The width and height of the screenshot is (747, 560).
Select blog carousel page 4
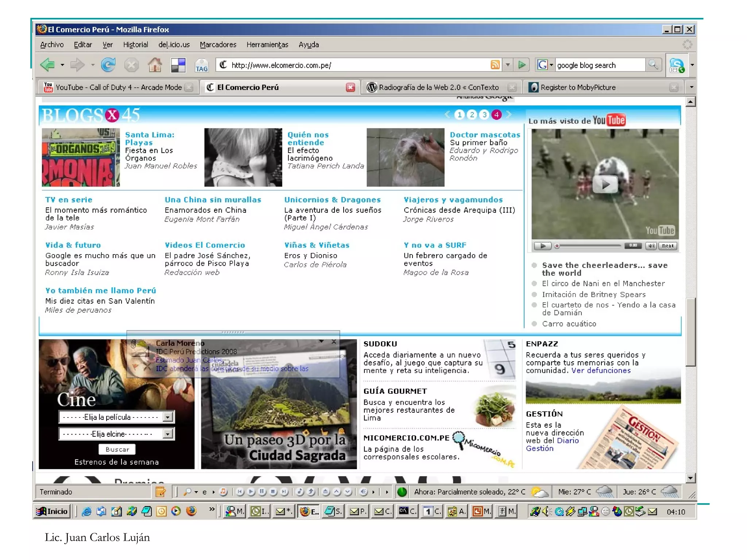click(x=496, y=115)
